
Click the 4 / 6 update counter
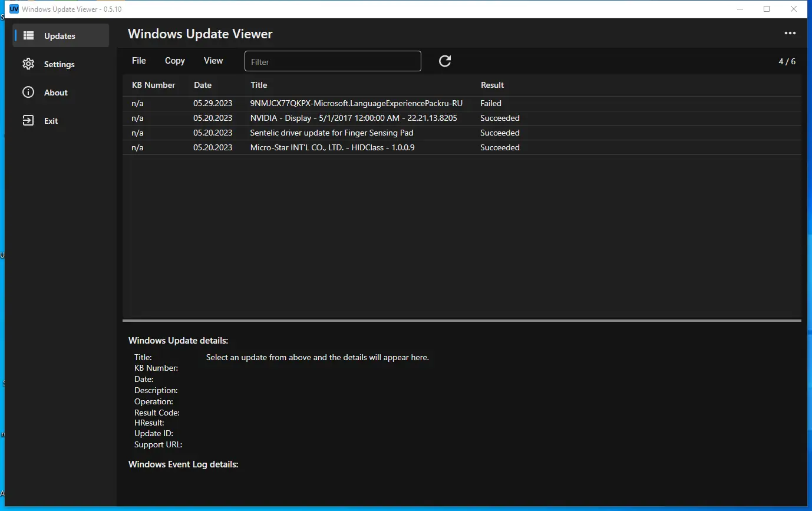tap(787, 61)
